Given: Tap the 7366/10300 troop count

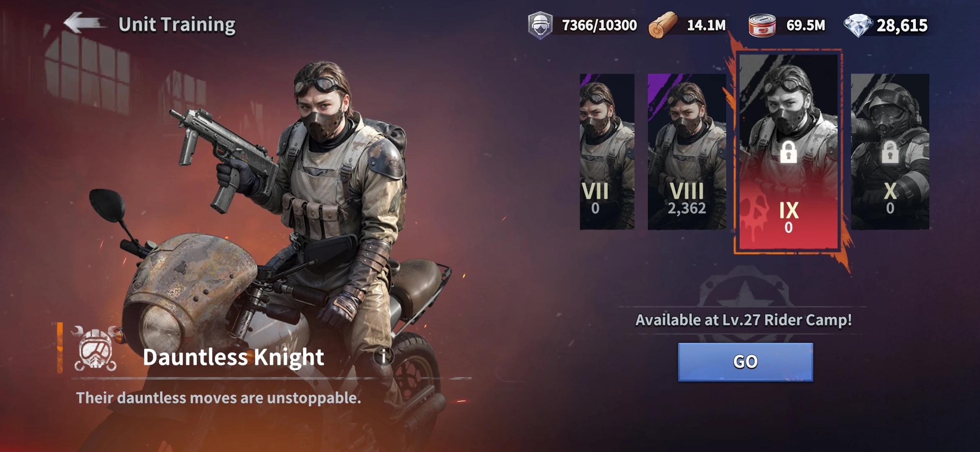Looking at the screenshot, I should click(x=599, y=26).
